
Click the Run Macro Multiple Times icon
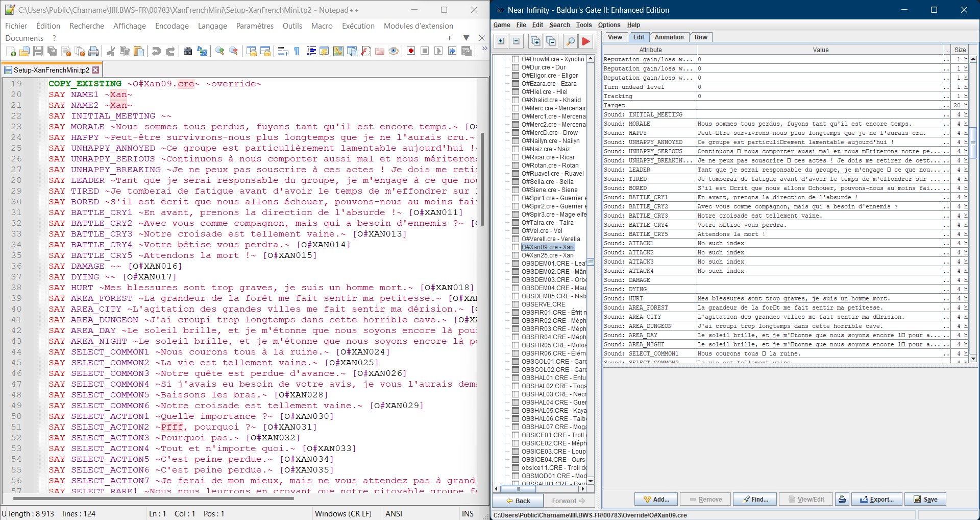452,51
